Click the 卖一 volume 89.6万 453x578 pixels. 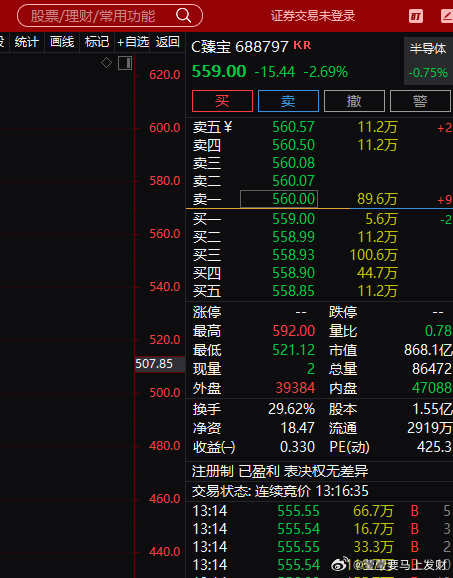click(x=377, y=199)
